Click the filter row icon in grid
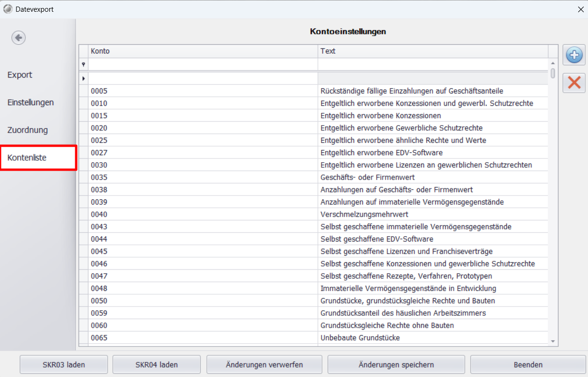The height and width of the screenshot is (377, 588). click(x=84, y=64)
